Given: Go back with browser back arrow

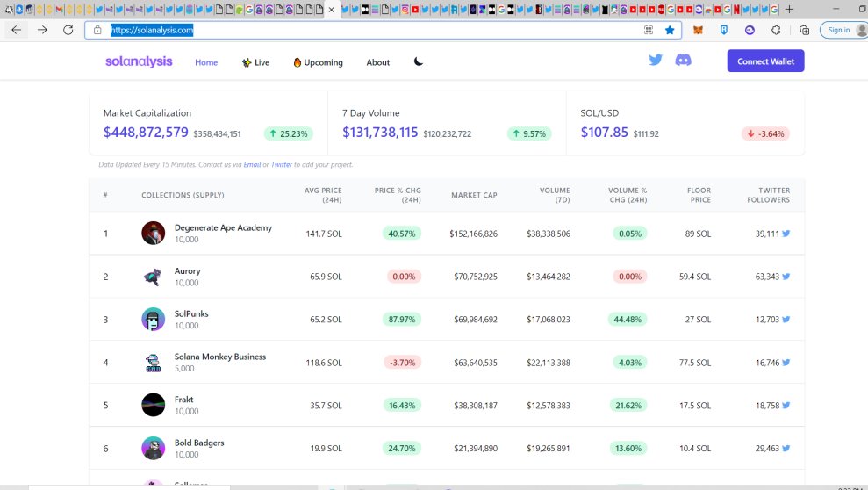Looking at the screenshot, I should click(x=17, y=30).
